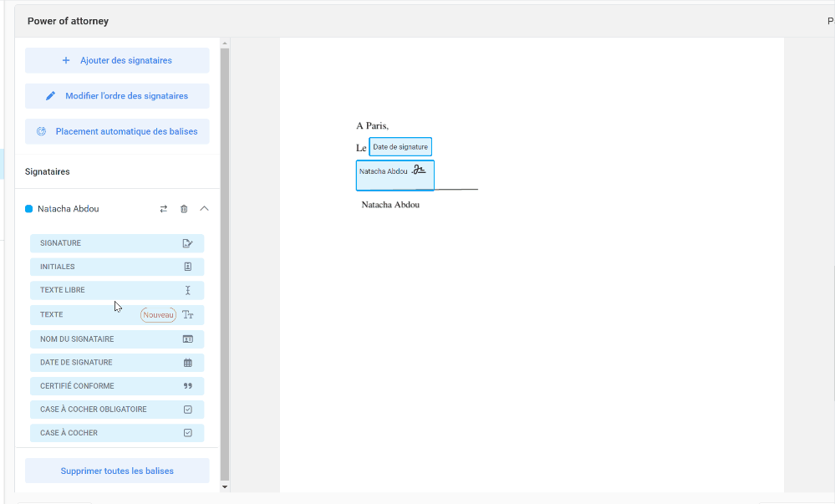Select the Natacha Abdou signature tag on document
The width and height of the screenshot is (835, 504).
[x=395, y=175]
